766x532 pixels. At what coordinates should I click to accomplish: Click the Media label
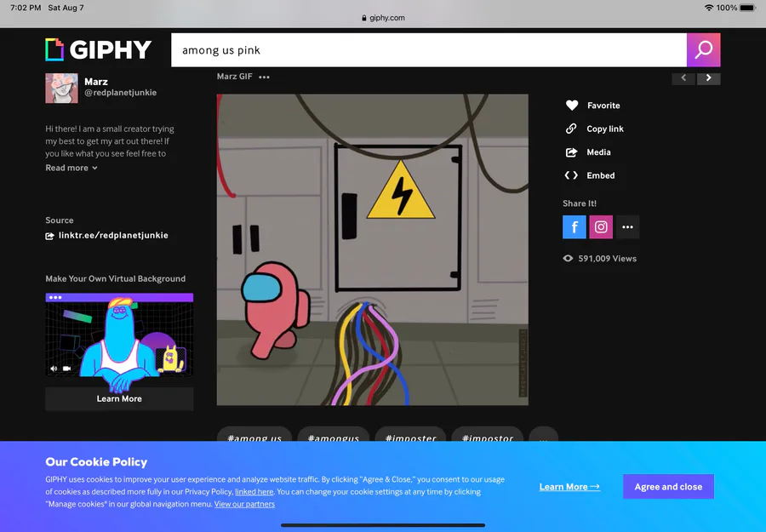598,152
